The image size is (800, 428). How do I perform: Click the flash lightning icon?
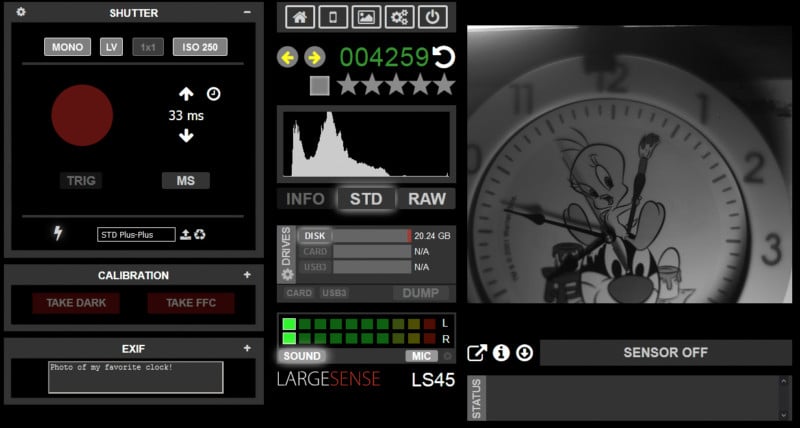[58, 234]
